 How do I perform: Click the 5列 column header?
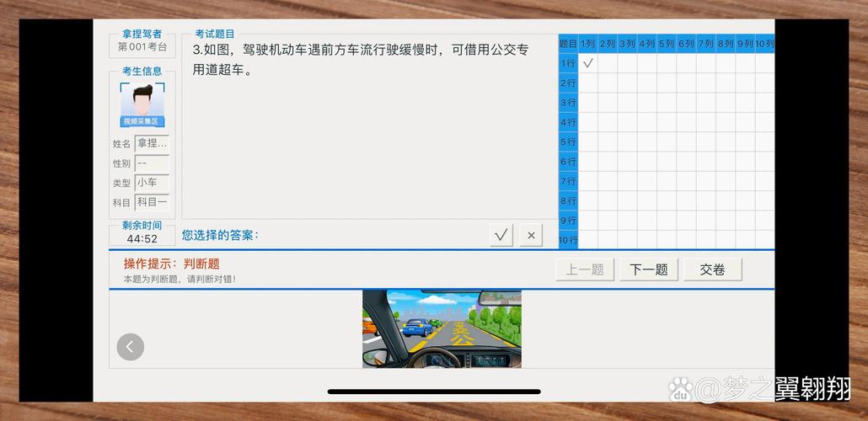coord(667,44)
